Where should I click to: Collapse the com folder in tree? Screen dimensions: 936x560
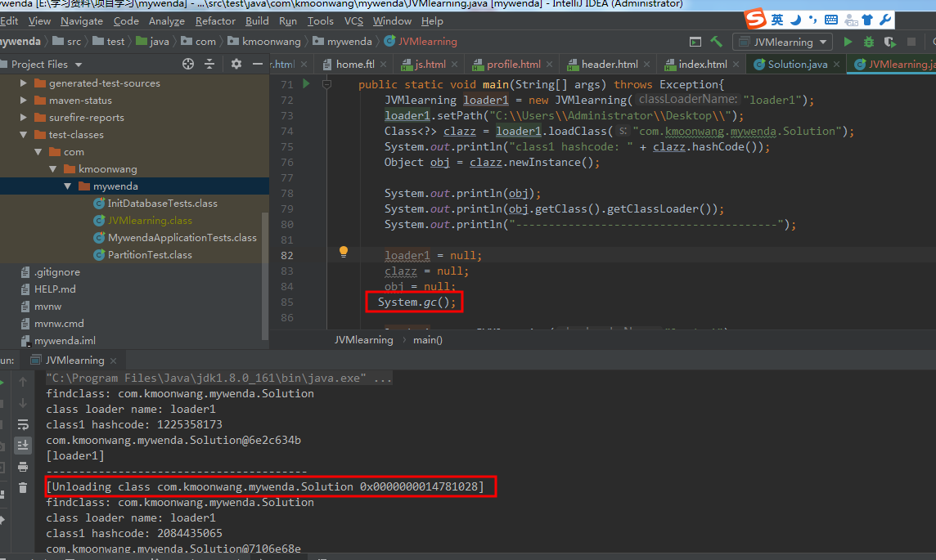[x=38, y=152]
